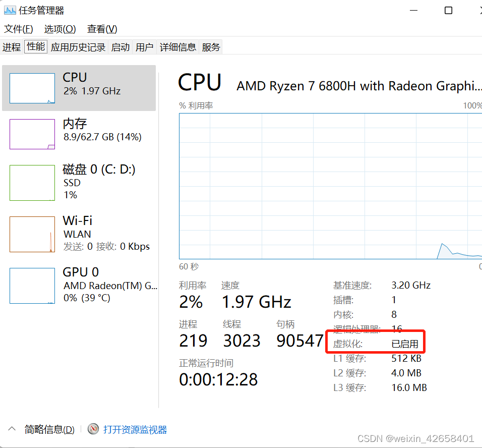Click the 句柄 count 90547

(x=300, y=341)
